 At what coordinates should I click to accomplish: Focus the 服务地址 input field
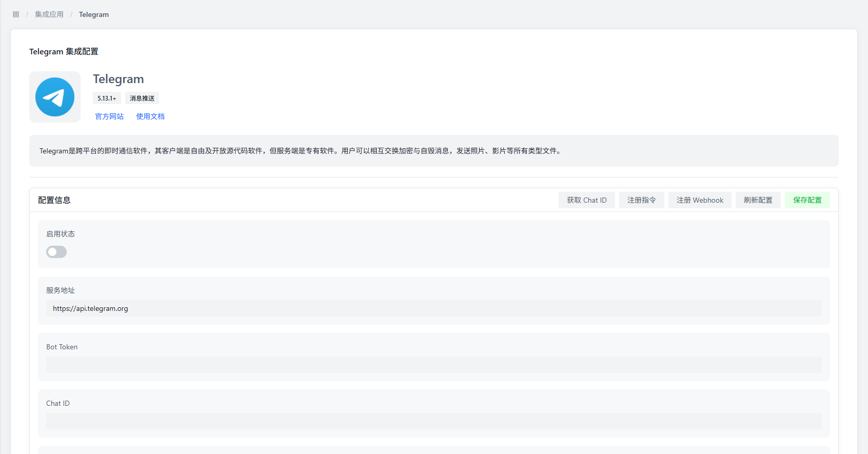(433, 308)
